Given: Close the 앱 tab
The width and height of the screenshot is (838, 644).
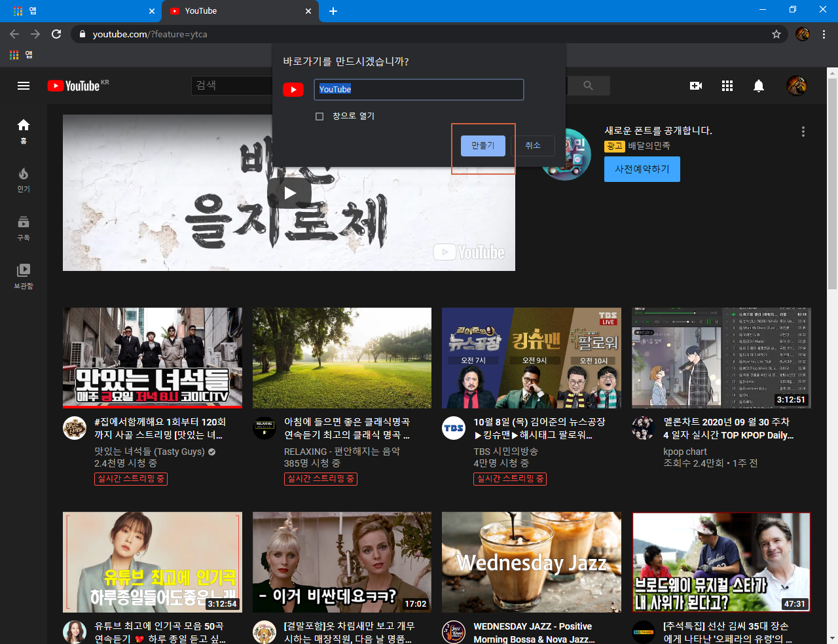Looking at the screenshot, I should pyautogui.click(x=152, y=11).
